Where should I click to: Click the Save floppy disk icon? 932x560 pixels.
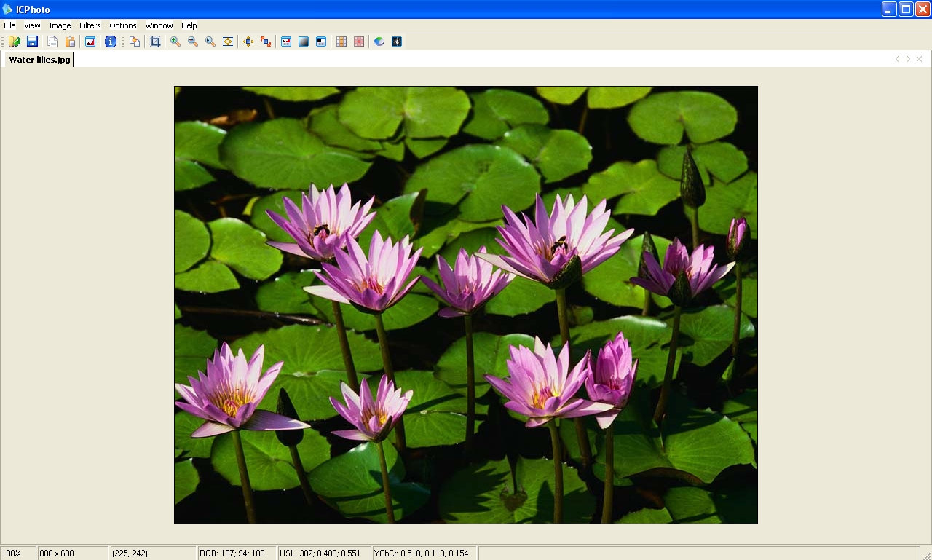click(x=32, y=42)
